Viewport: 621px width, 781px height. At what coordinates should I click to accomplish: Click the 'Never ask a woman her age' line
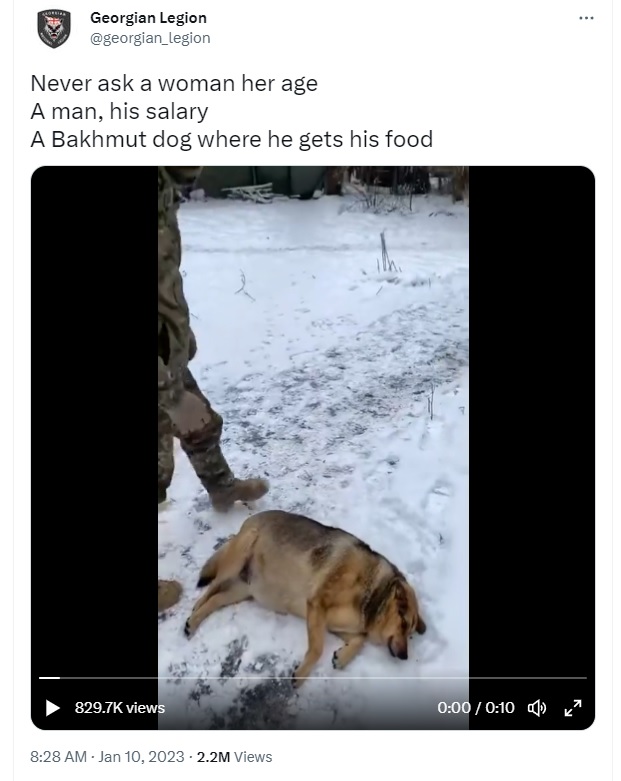(174, 83)
